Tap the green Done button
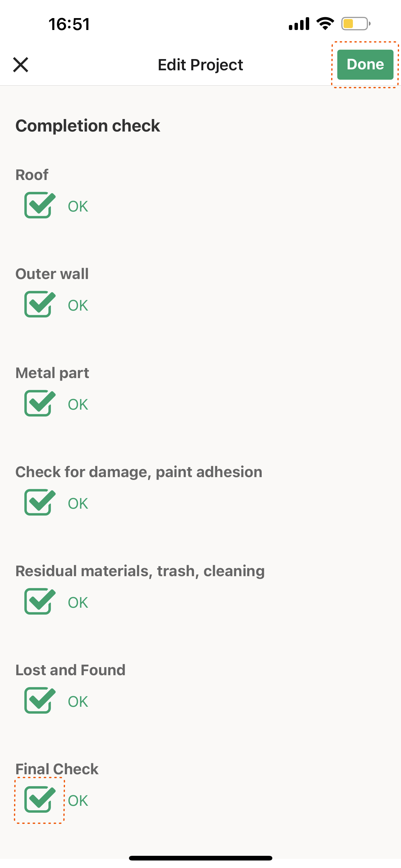The width and height of the screenshot is (401, 868). point(365,65)
